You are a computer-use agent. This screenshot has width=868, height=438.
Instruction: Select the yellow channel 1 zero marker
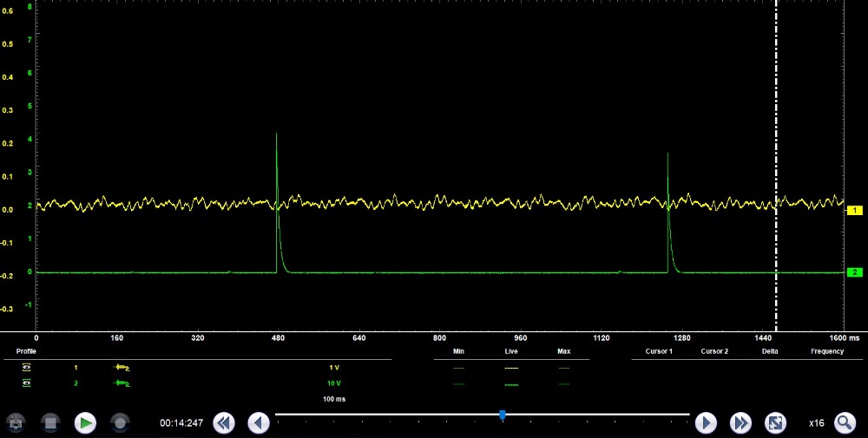pos(854,211)
